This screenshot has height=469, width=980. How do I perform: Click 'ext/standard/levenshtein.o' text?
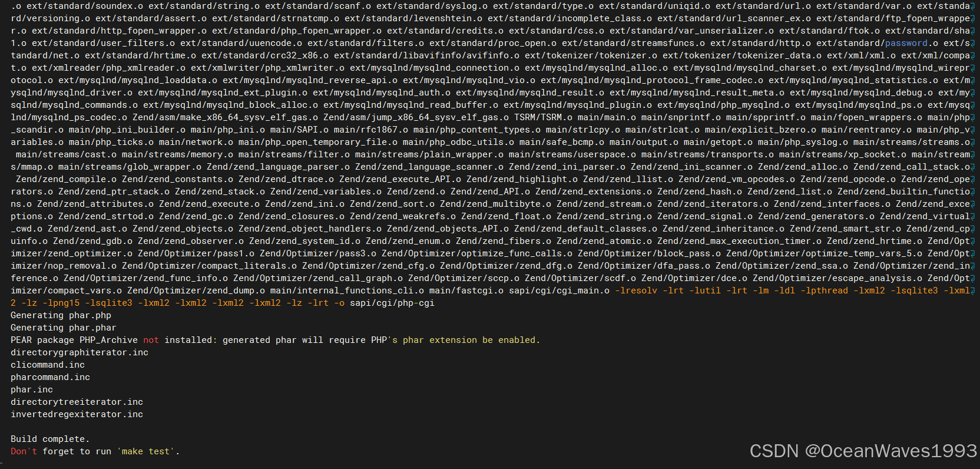tap(413, 18)
